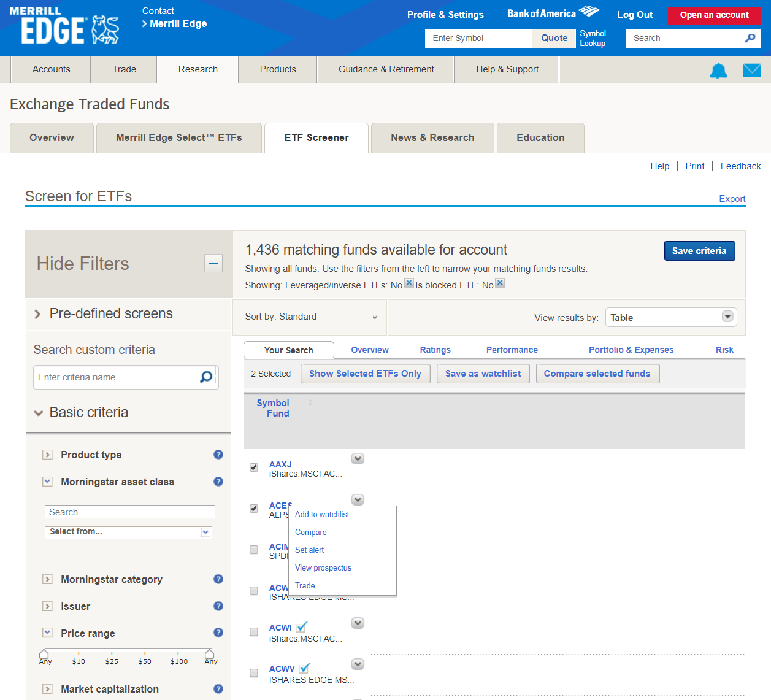Open Morningstar asset class help icon

[x=218, y=482]
